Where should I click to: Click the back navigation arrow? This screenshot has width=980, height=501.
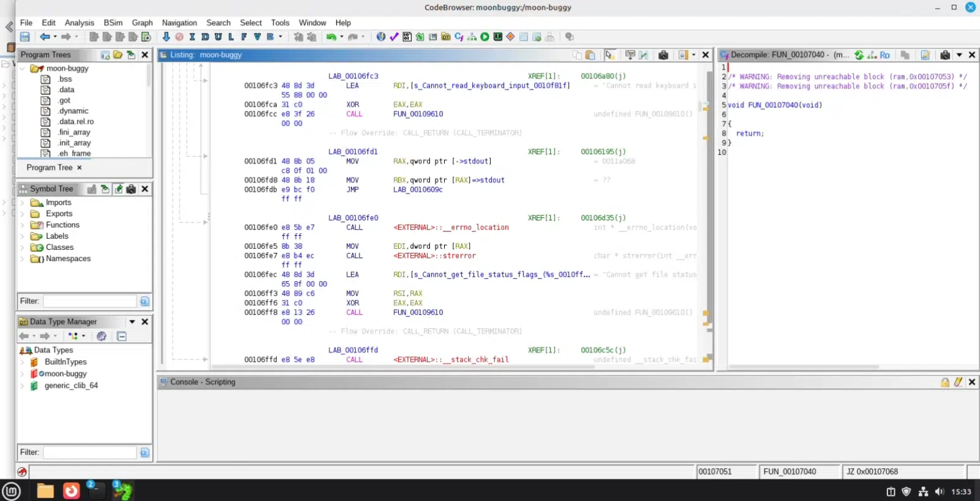tap(45, 37)
